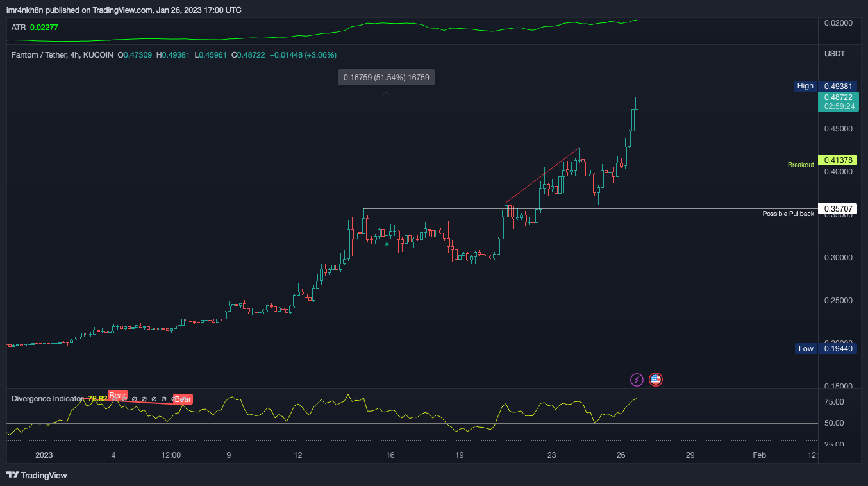The image size is (868, 486).
Task: Select the Fantom / Tether, 4h, KUCOIN title
Action: point(62,55)
